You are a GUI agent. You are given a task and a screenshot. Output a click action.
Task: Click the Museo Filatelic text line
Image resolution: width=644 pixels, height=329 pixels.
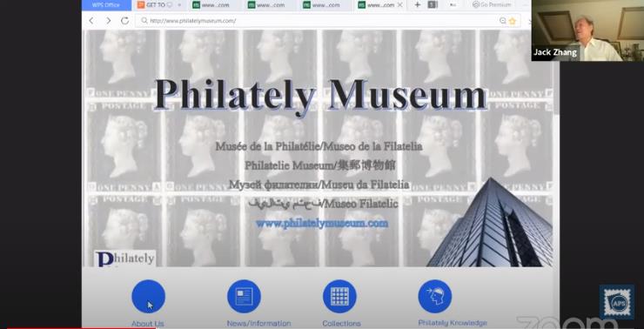(323, 204)
